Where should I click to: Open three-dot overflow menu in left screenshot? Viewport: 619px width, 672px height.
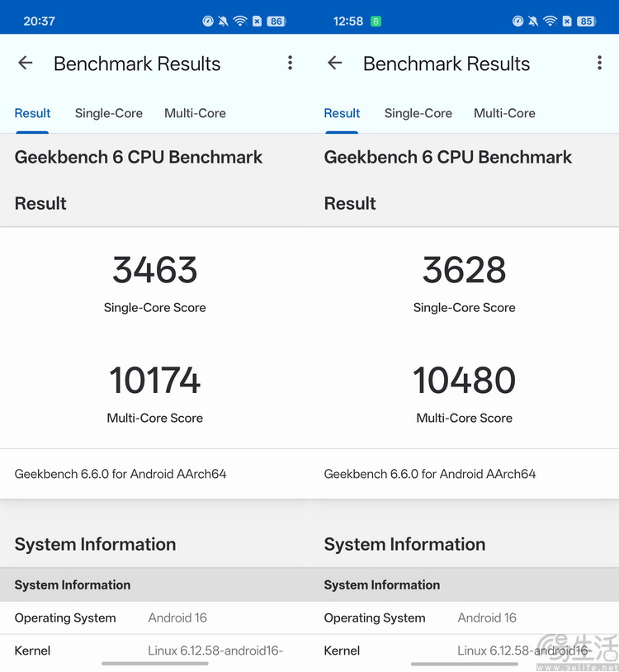[290, 64]
